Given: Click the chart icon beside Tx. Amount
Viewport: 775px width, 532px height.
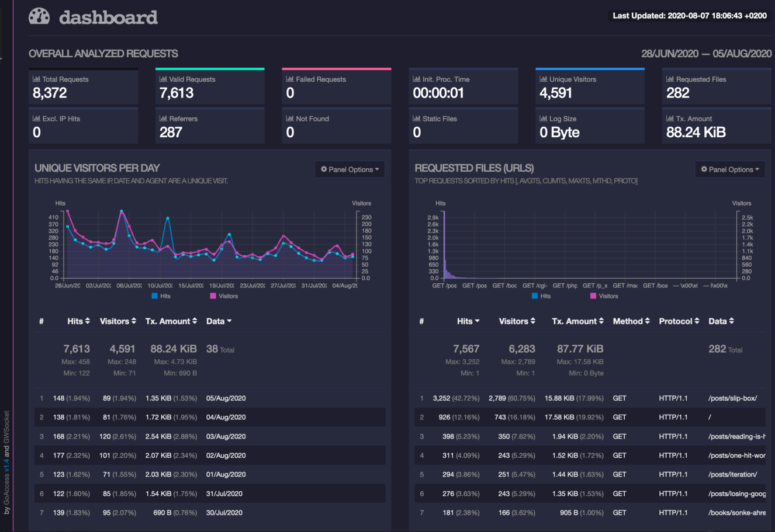Looking at the screenshot, I should pyautogui.click(x=670, y=118).
